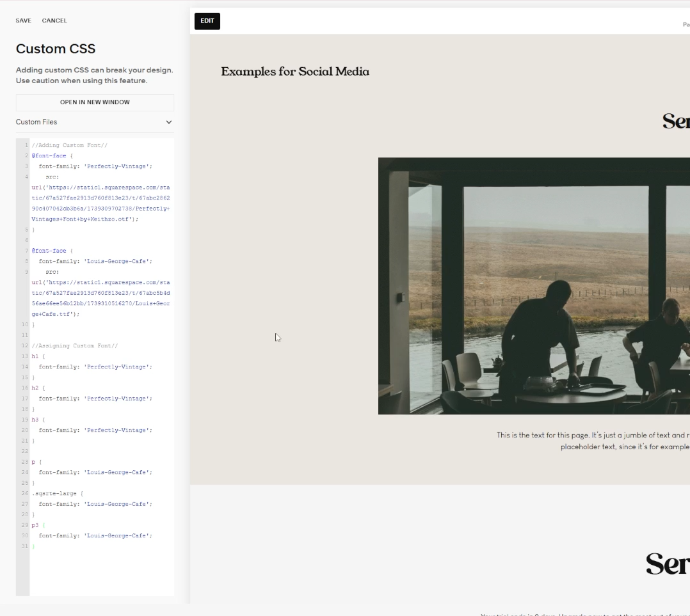
Task: Click the src: on line 4
Action: [x=52, y=177]
